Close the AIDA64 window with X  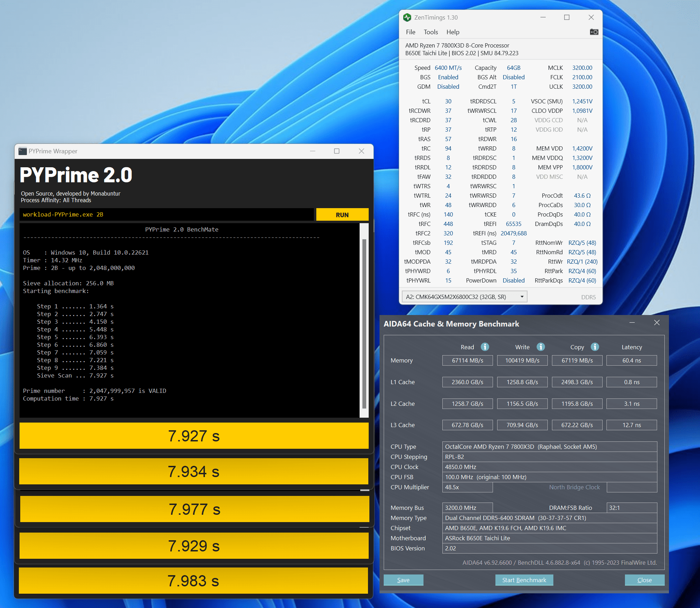(x=657, y=323)
